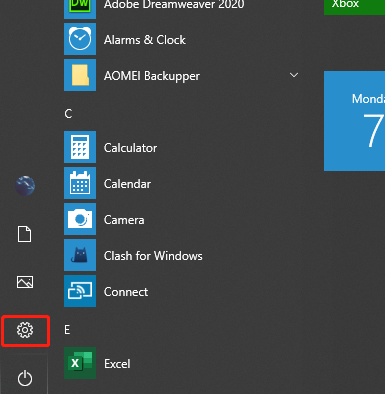385x394 pixels.
Task: Jump to apps via letter C header
Action: point(68,114)
